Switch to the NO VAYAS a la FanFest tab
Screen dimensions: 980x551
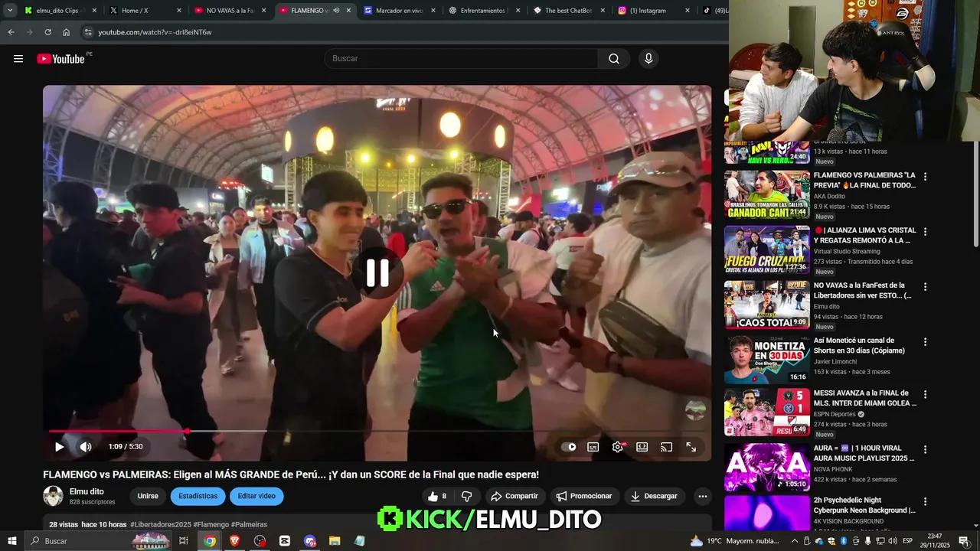coord(230,11)
